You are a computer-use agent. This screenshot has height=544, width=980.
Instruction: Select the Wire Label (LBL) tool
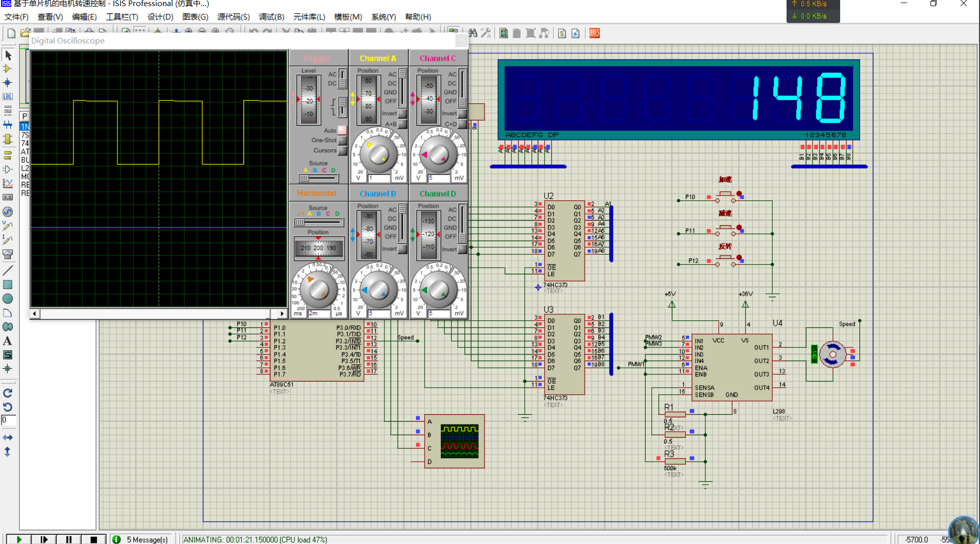click(x=8, y=97)
